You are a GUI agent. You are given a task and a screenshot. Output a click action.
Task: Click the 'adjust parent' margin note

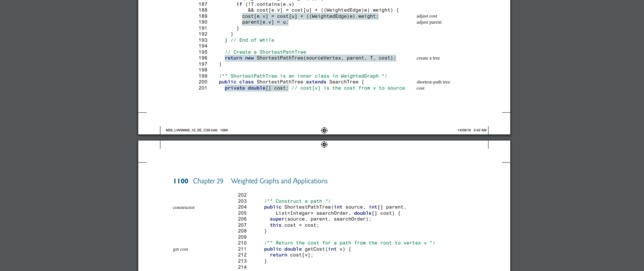[x=429, y=22]
